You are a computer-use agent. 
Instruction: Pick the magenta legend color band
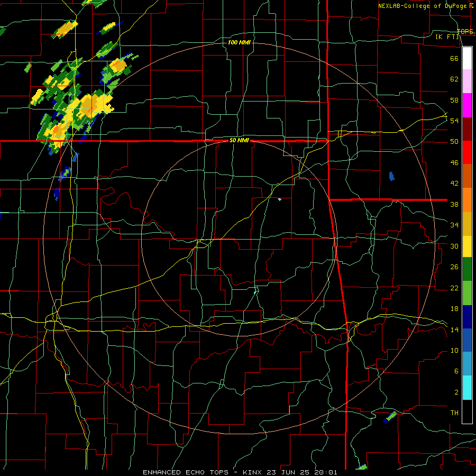tap(467, 105)
